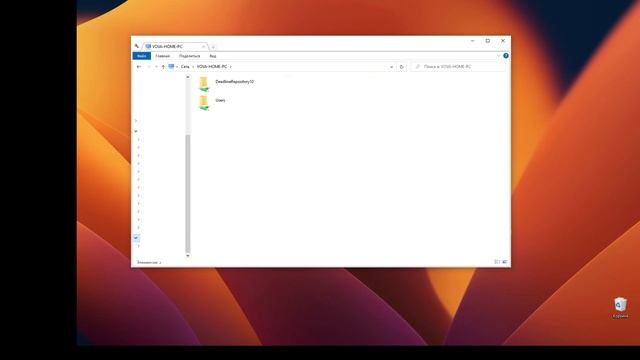Select the Users folder name
Image resolution: width=640 pixels, height=360 pixels.
pyautogui.click(x=220, y=100)
